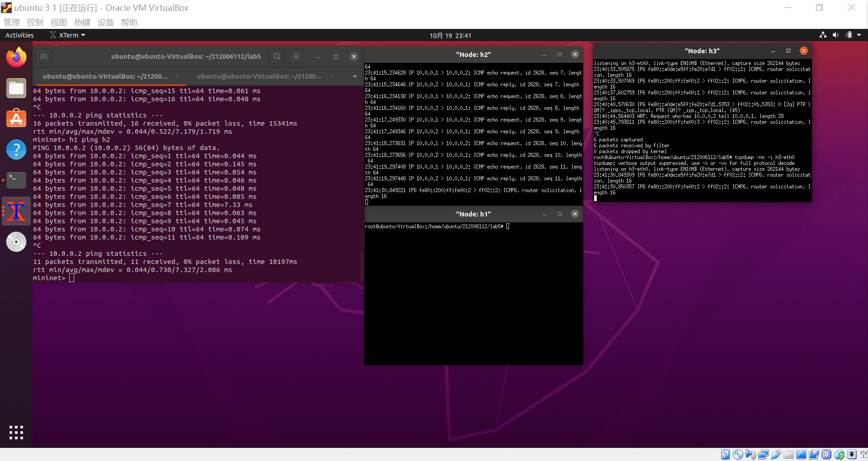Viewport: 868px width, 461px height.
Task: Open the Help icon in the dock
Action: pos(16,150)
